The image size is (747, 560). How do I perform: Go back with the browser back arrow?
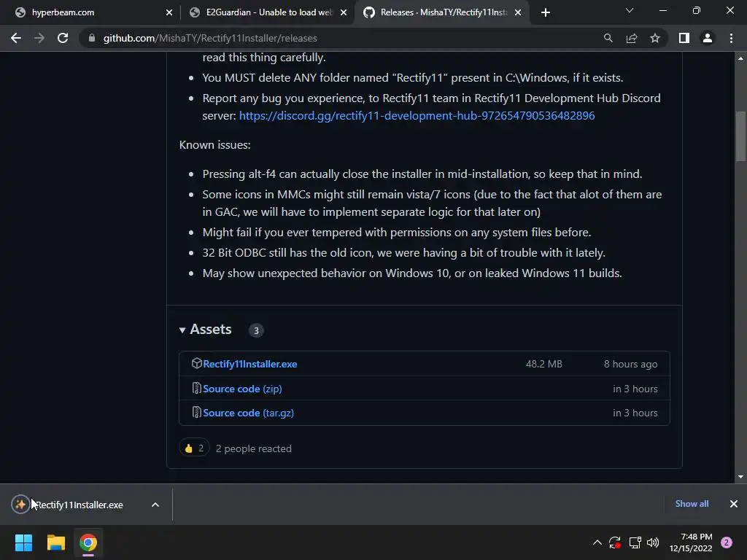point(16,38)
